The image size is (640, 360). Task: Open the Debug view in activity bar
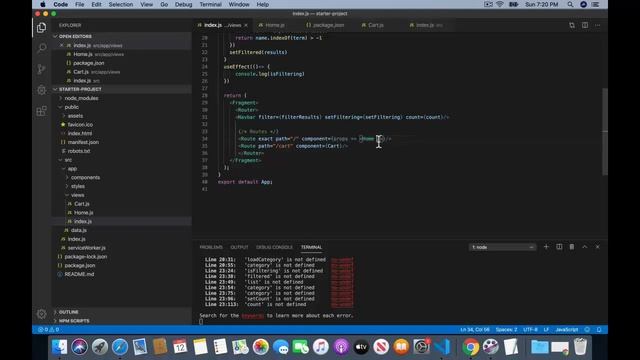pos(41,90)
